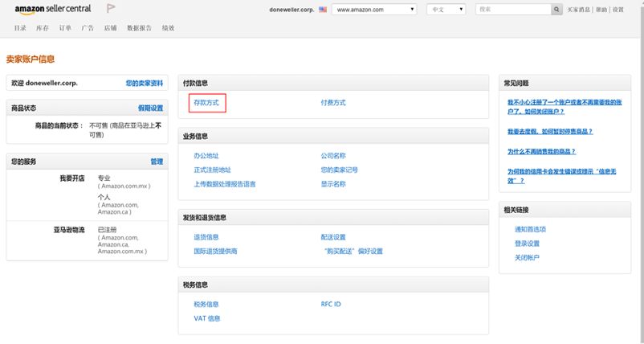Open the 关闭帐户 link
The height and width of the screenshot is (344, 644).
tap(527, 258)
